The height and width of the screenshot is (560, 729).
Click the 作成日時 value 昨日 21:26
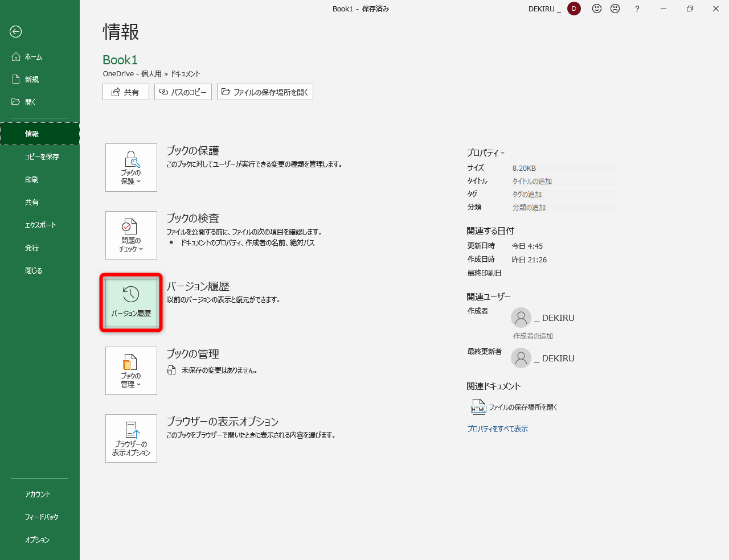coord(529,260)
